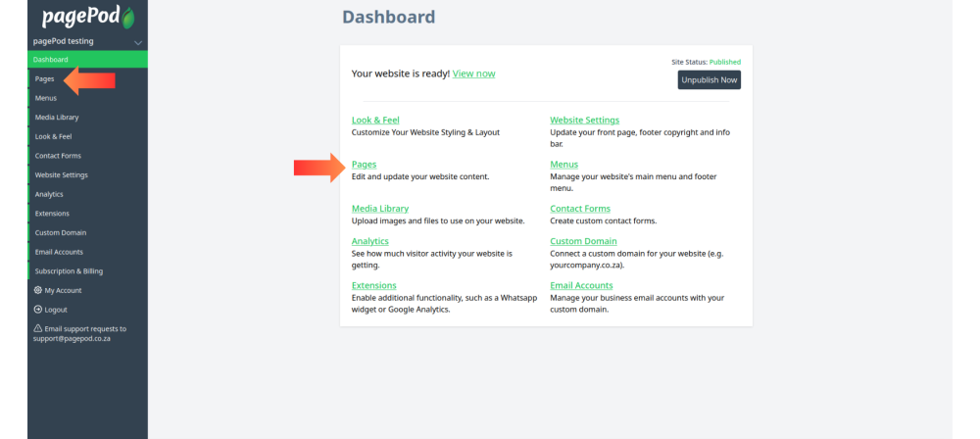This screenshot has width=980, height=439.
Task: Click the Dashboard page heading
Action: (389, 17)
